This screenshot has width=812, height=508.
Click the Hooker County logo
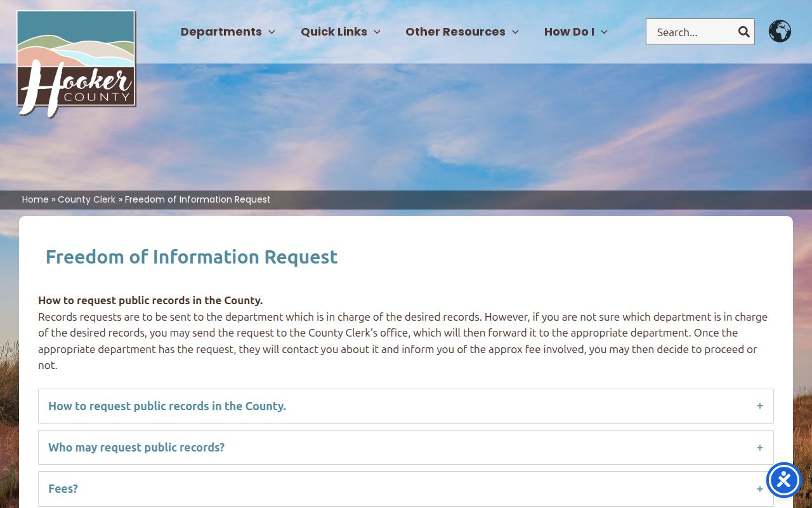[76, 64]
